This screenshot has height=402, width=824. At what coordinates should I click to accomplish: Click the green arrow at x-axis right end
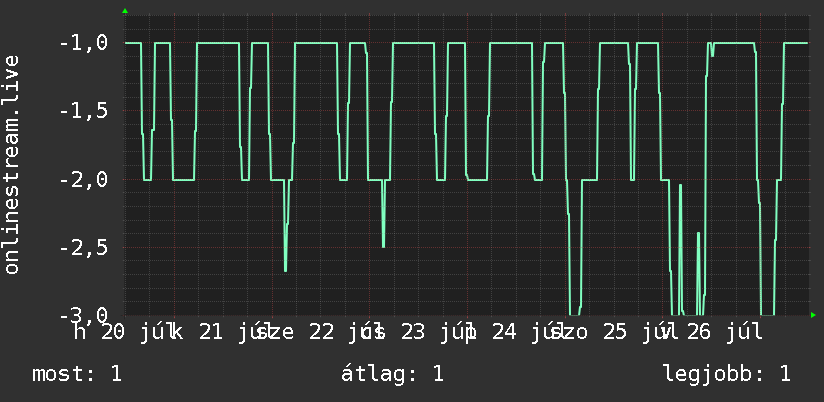(813, 315)
